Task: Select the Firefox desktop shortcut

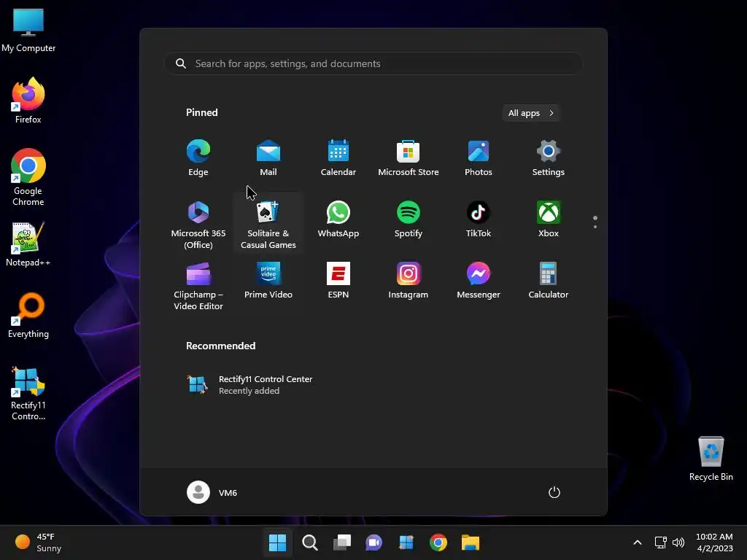Action: pyautogui.click(x=28, y=101)
